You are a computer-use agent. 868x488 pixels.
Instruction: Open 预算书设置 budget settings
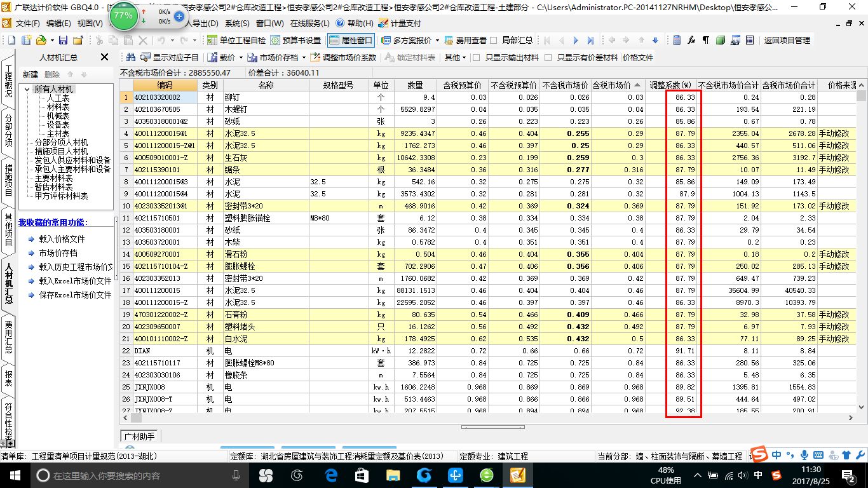(295, 40)
